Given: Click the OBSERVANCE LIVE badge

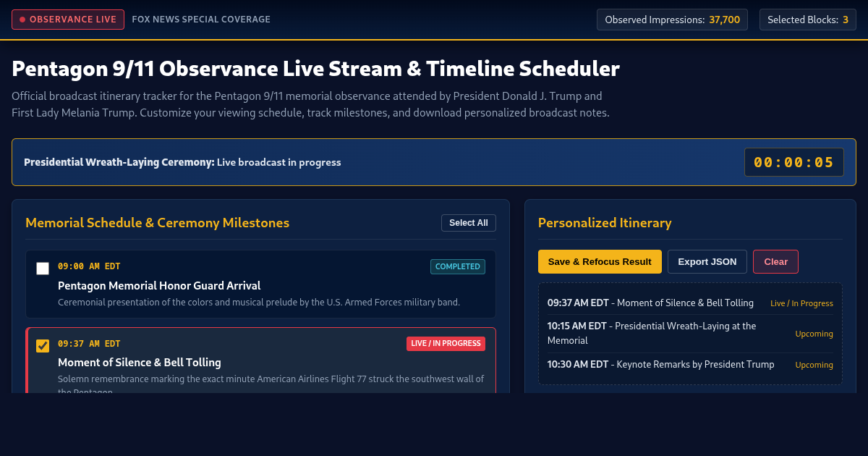Looking at the screenshot, I should 68,20.
